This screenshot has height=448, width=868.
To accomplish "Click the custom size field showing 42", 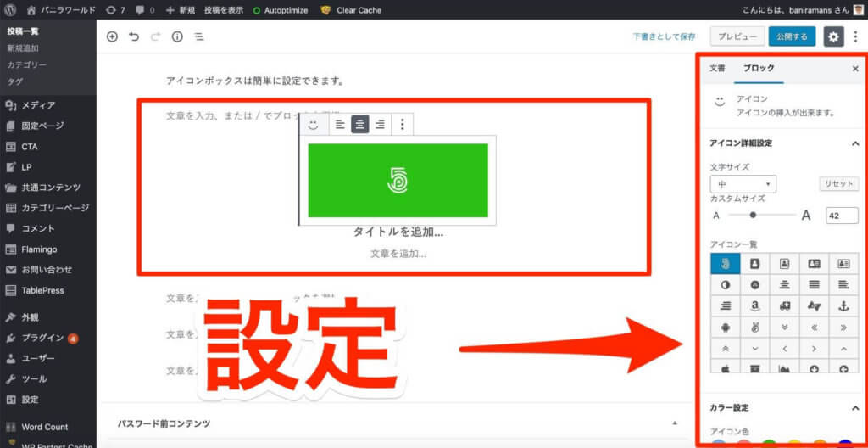I will tap(842, 216).
